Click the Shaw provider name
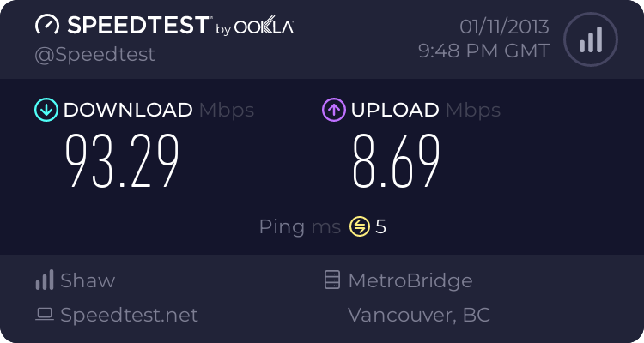The height and width of the screenshot is (343, 644). [88, 280]
